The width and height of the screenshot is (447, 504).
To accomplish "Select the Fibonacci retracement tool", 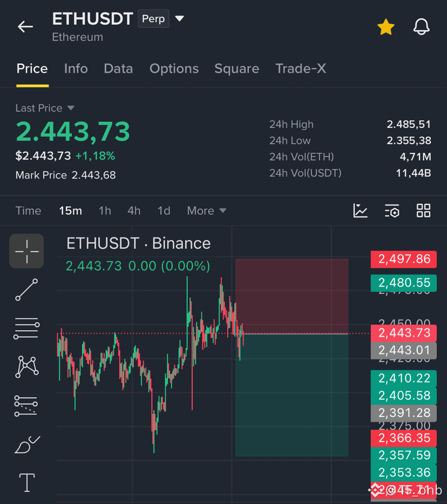I will coord(26,406).
